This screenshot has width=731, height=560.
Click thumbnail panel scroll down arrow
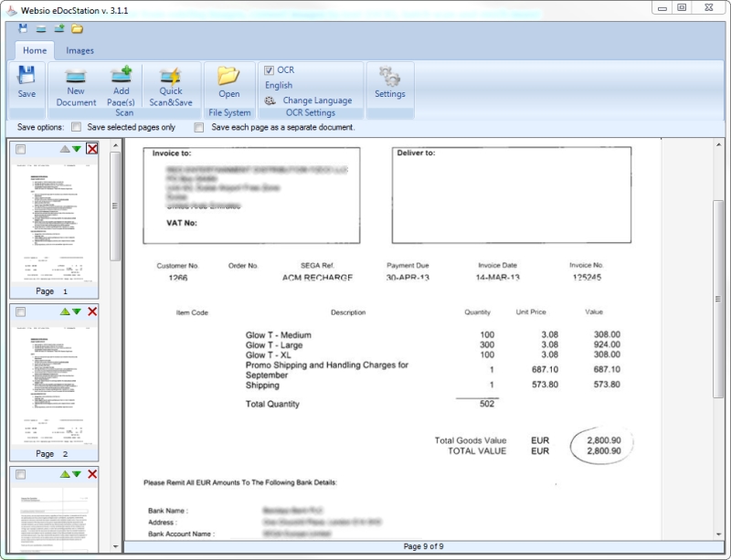(x=116, y=546)
